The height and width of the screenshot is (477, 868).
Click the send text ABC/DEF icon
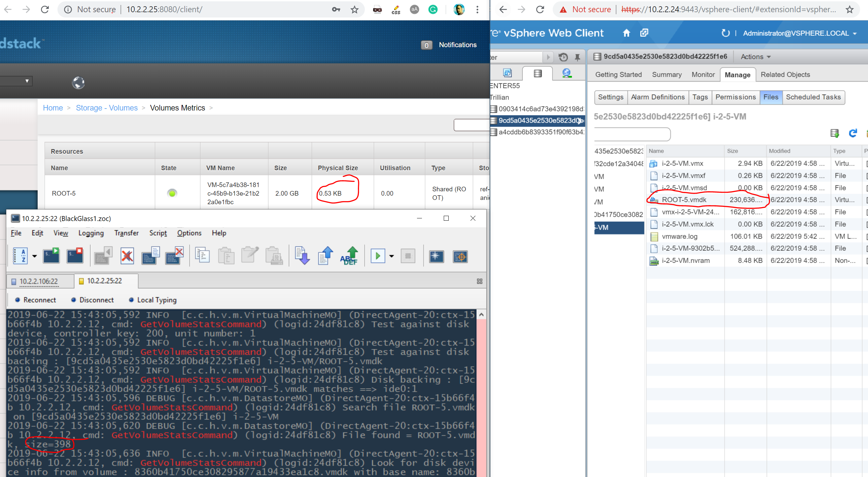coord(349,256)
